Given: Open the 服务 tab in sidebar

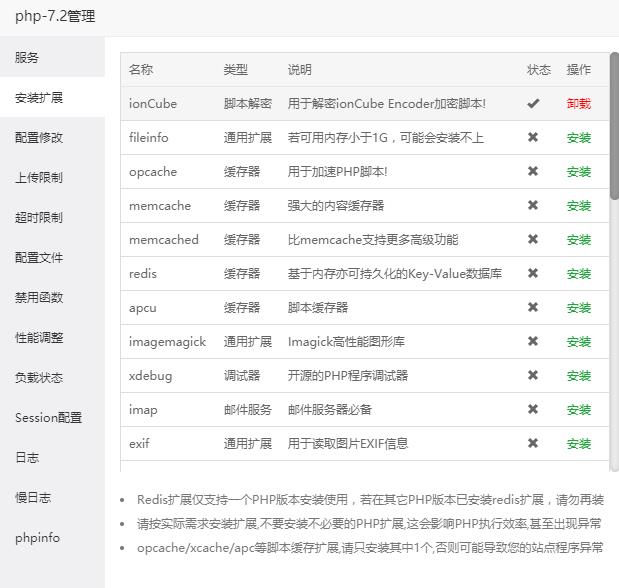Looking at the screenshot, I should click(52, 57).
